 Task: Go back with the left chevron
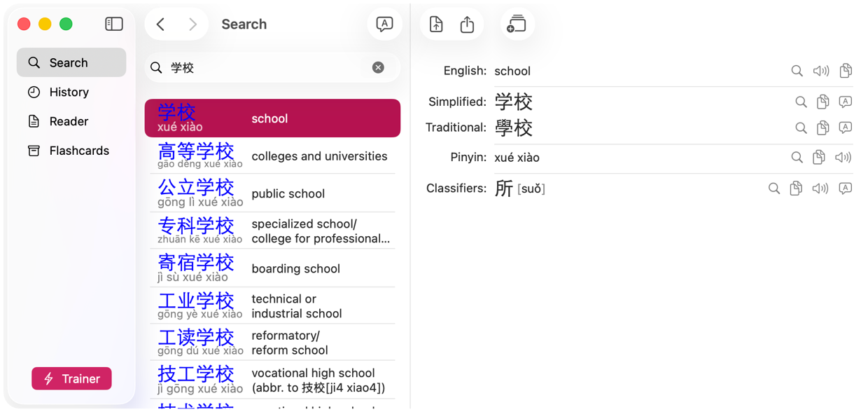tap(161, 25)
